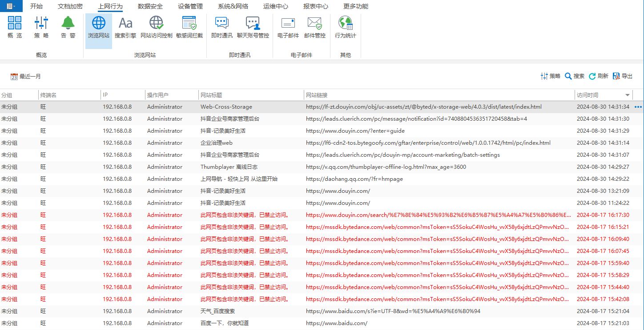Open the 策略 policy icon in ribbon
This screenshot has width=644, height=330.
click(x=41, y=27)
